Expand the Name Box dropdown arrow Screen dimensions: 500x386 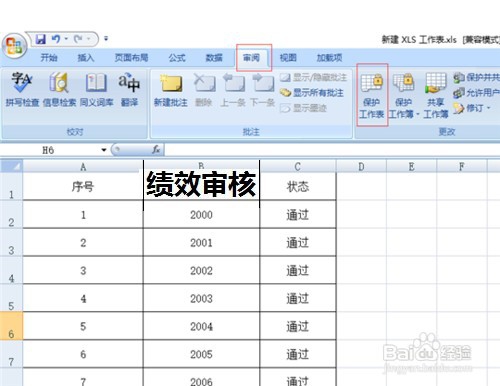pos(104,150)
